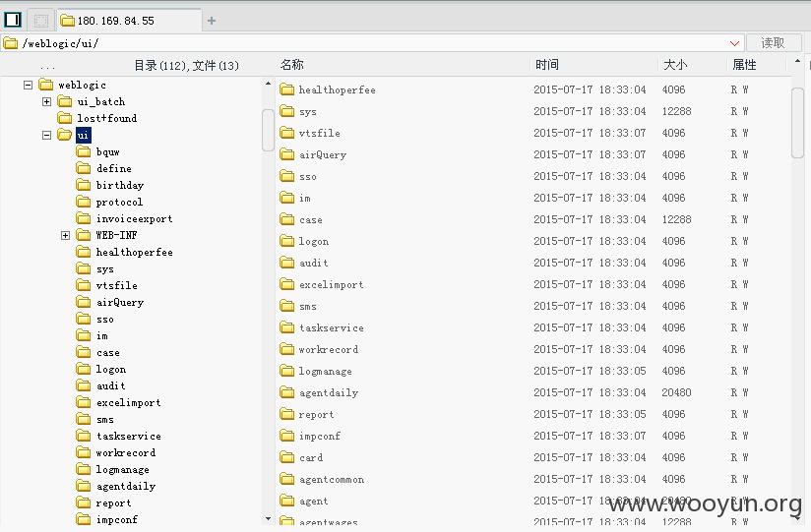The width and height of the screenshot is (811, 532).
Task: Click the case folder icon in file list
Action: coord(287,219)
